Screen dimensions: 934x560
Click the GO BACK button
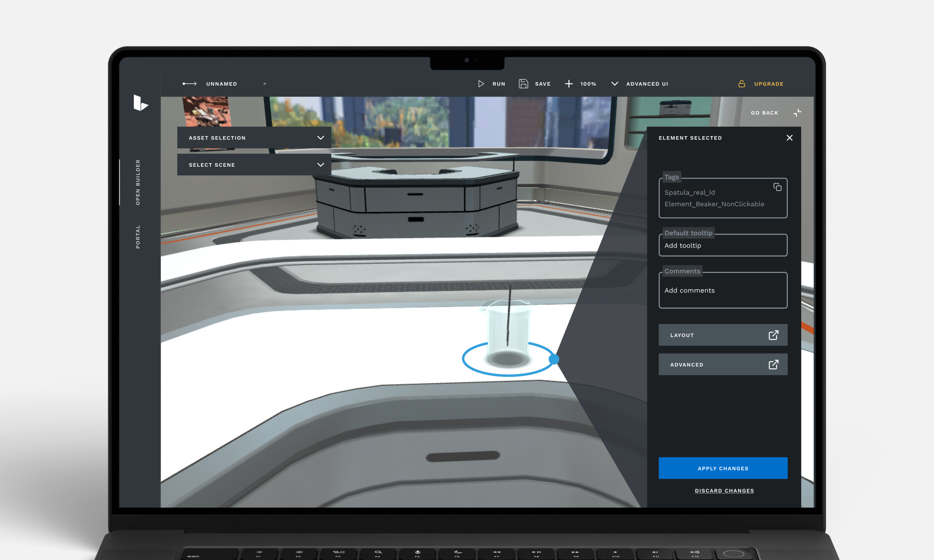[764, 113]
